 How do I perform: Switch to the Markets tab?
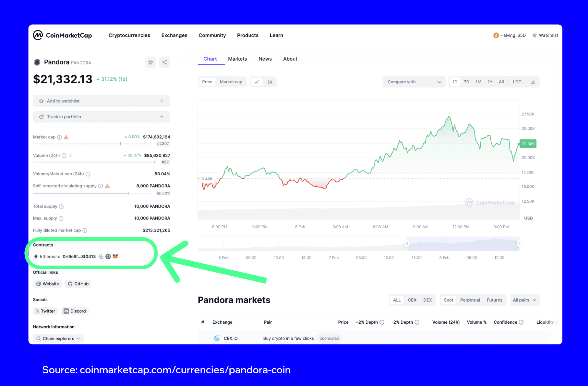237,59
